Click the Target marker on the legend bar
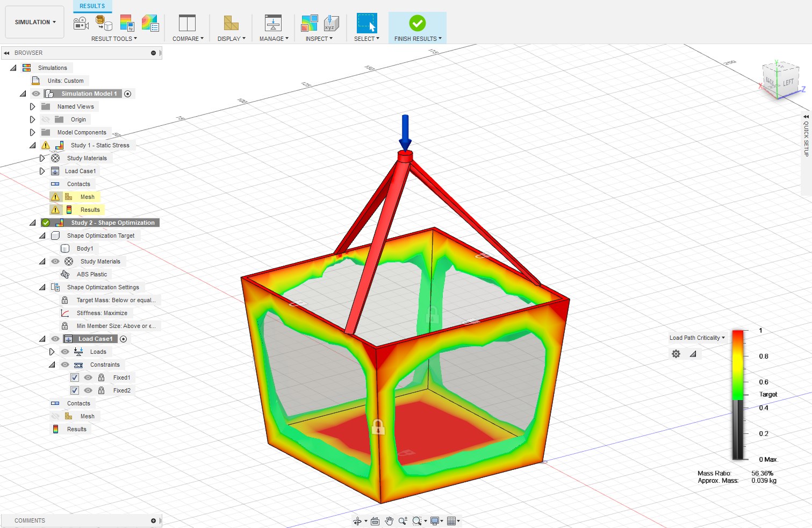Image resolution: width=812 pixels, height=528 pixels. point(768,394)
